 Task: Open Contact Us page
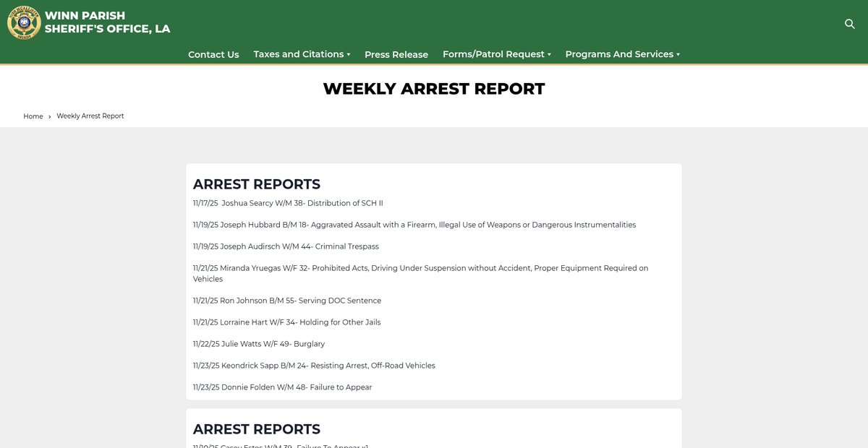(x=213, y=54)
